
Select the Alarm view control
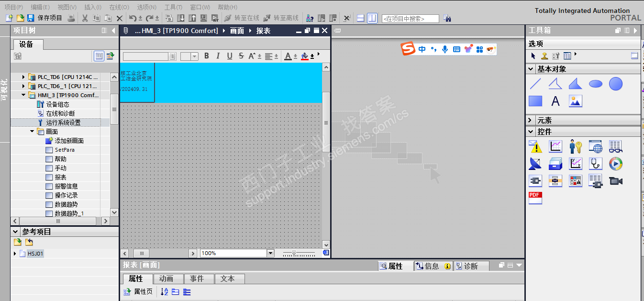tap(535, 146)
